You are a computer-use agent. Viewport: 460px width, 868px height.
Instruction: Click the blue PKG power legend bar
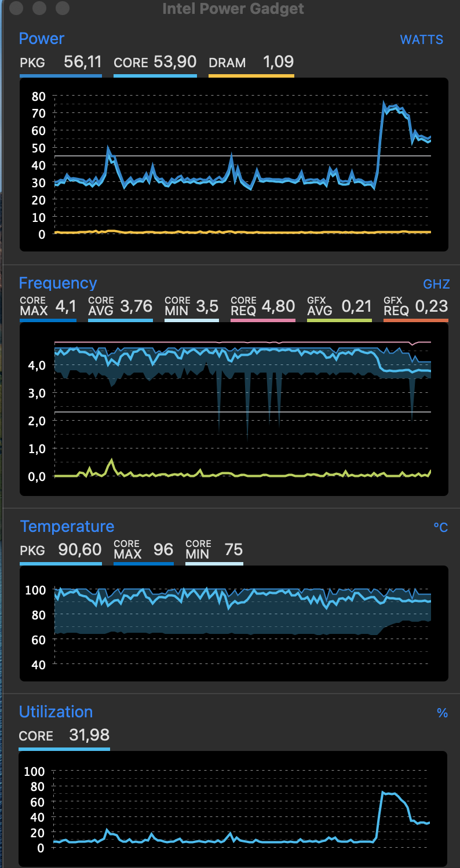61,75
